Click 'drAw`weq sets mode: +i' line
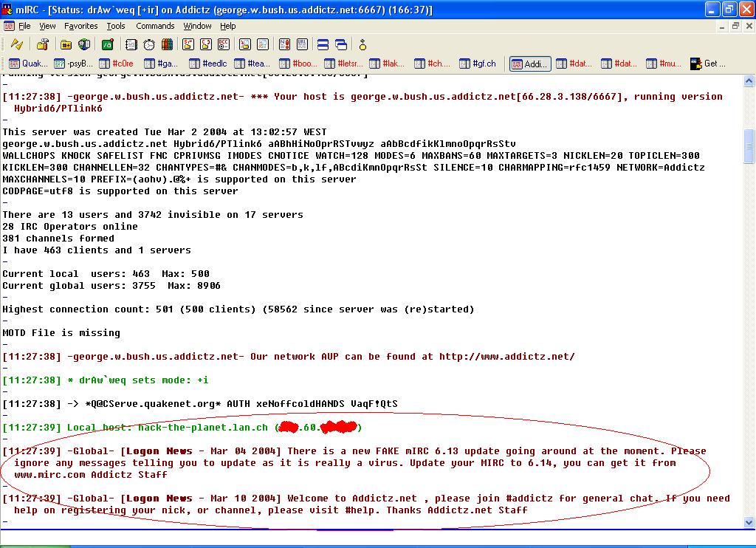This screenshot has height=548, width=756. point(106,380)
